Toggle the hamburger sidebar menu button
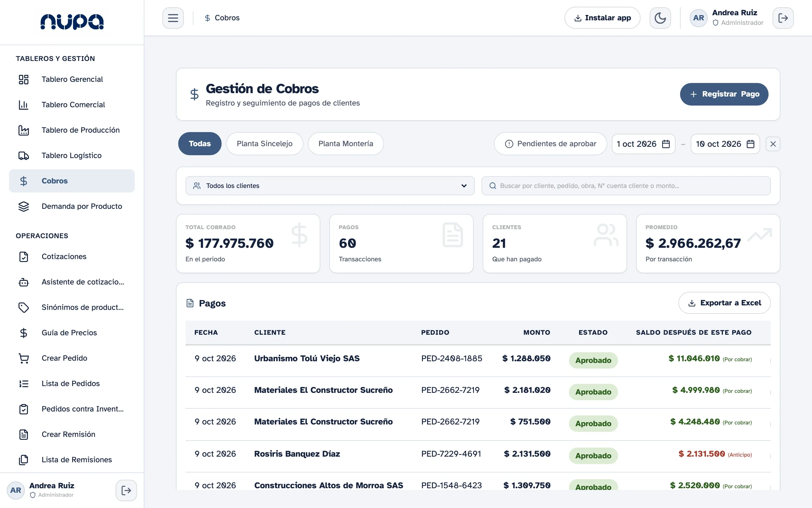The height and width of the screenshot is (508, 812). 173,18
